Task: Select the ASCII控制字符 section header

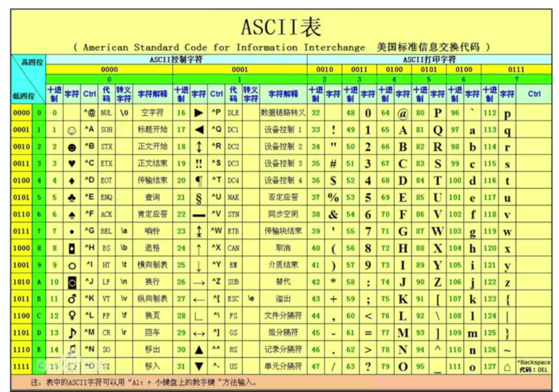Action: pyautogui.click(x=175, y=60)
